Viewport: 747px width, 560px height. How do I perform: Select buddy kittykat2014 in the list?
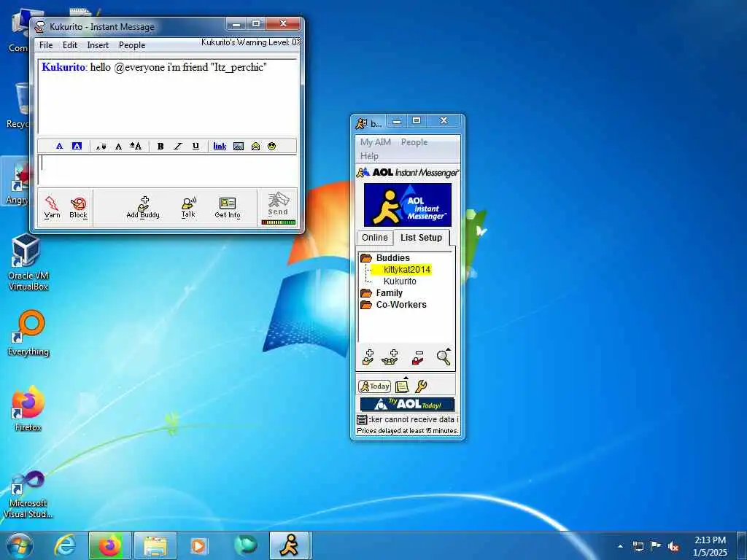point(407,270)
